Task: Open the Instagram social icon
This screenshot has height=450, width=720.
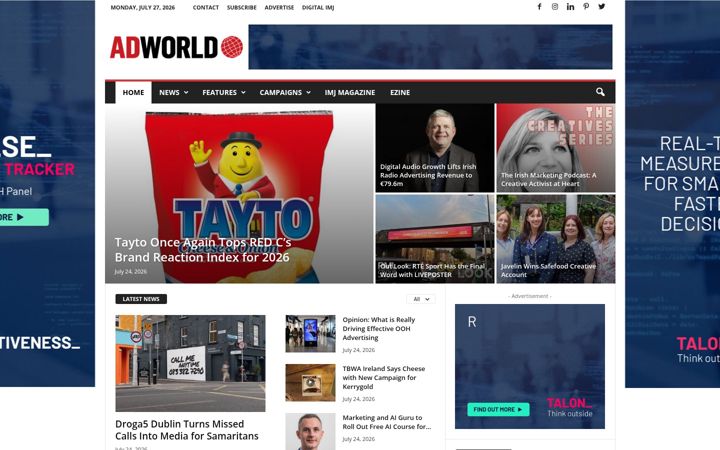Action: 555,6
